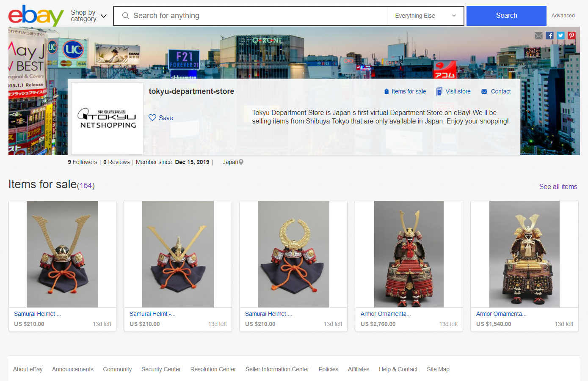588x381 pixels.
Task: Click the Japan location pin icon
Action: point(241,162)
